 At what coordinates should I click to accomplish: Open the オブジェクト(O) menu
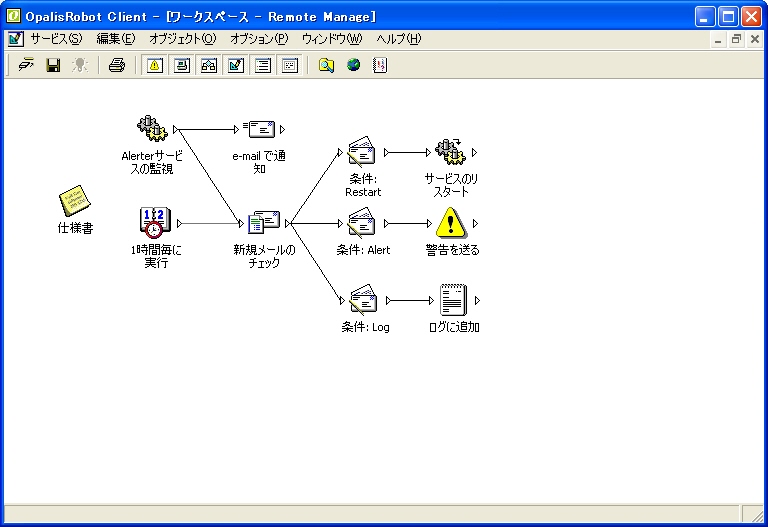pos(182,39)
